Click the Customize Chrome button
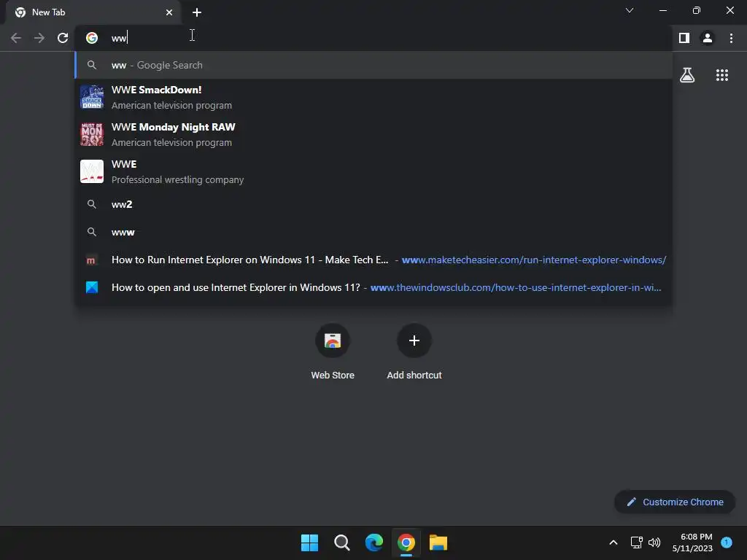Viewport: 747px width, 560px height. 675,502
